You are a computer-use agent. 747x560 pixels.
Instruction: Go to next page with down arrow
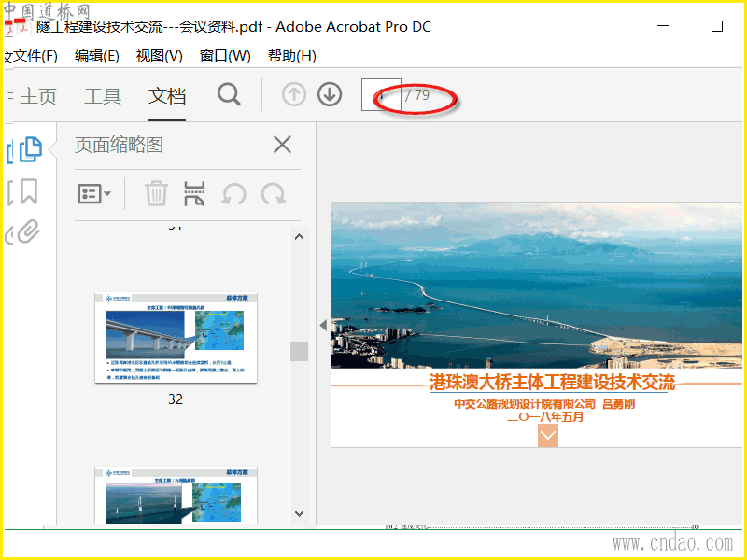click(330, 94)
